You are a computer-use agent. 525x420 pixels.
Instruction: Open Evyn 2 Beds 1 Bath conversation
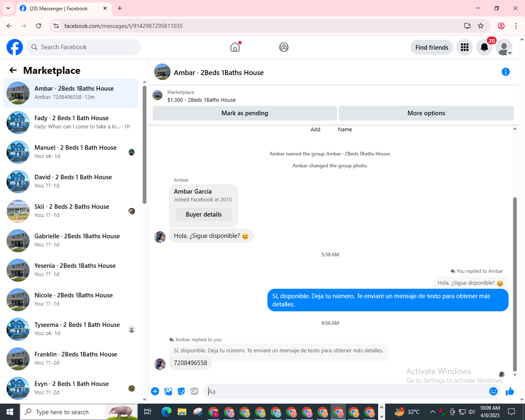[x=71, y=388]
